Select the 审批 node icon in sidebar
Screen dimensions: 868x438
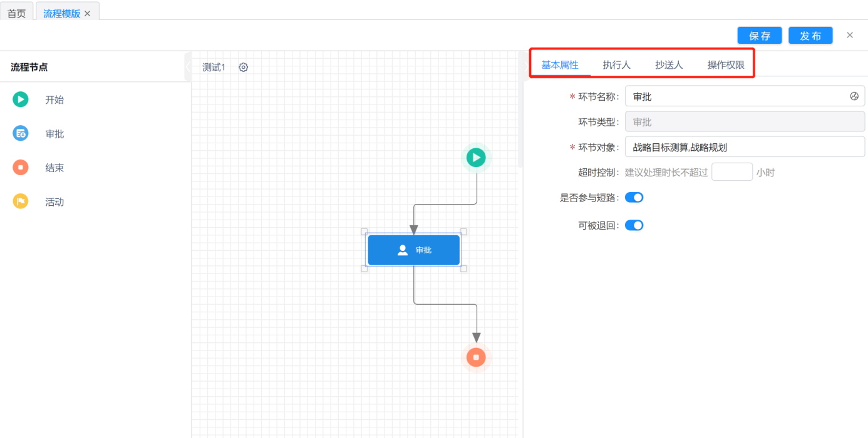click(x=21, y=133)
